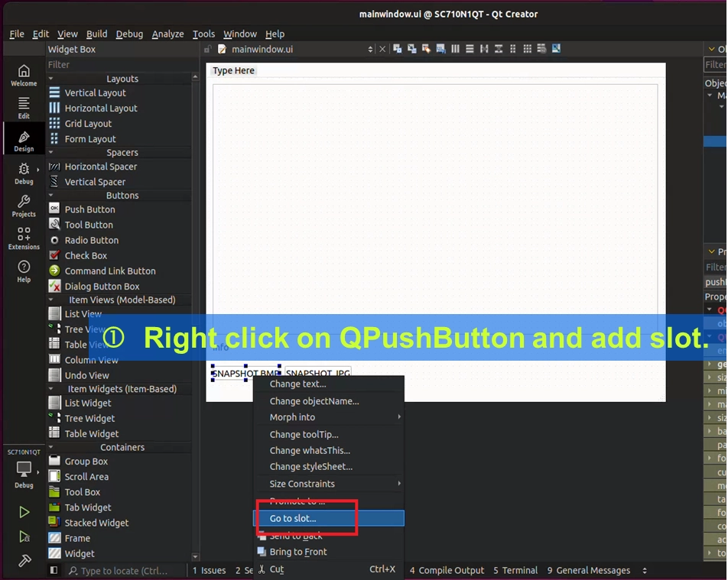The width and height of the screenshot is (728, 580).
Task: Switch to Design mode
Action: 24,141
